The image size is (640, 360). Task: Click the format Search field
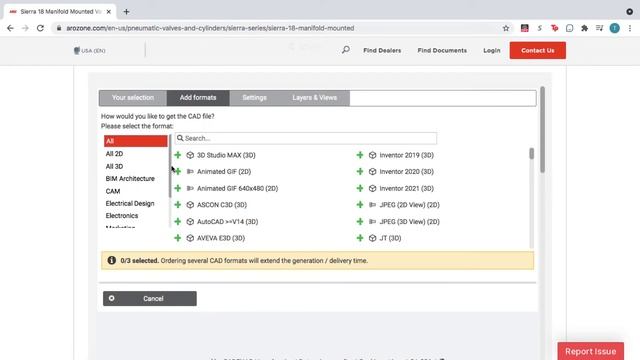(306, 138)
